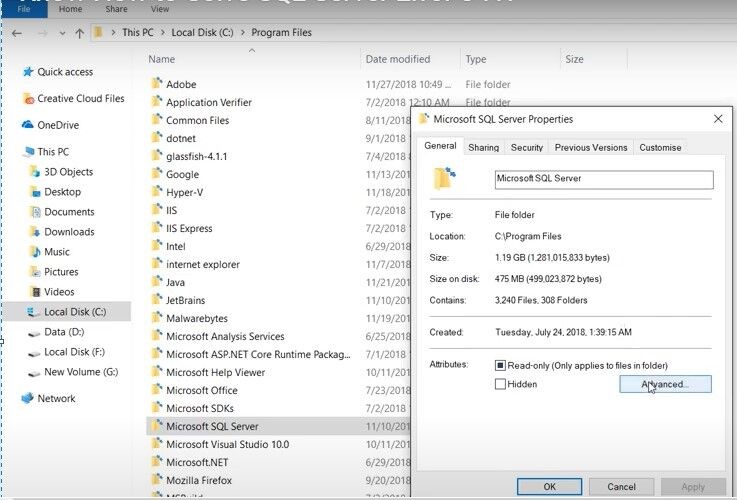Select This PC in the breadcrumb
This screenshot has height=500, width=737.
[x=138, y=32]
